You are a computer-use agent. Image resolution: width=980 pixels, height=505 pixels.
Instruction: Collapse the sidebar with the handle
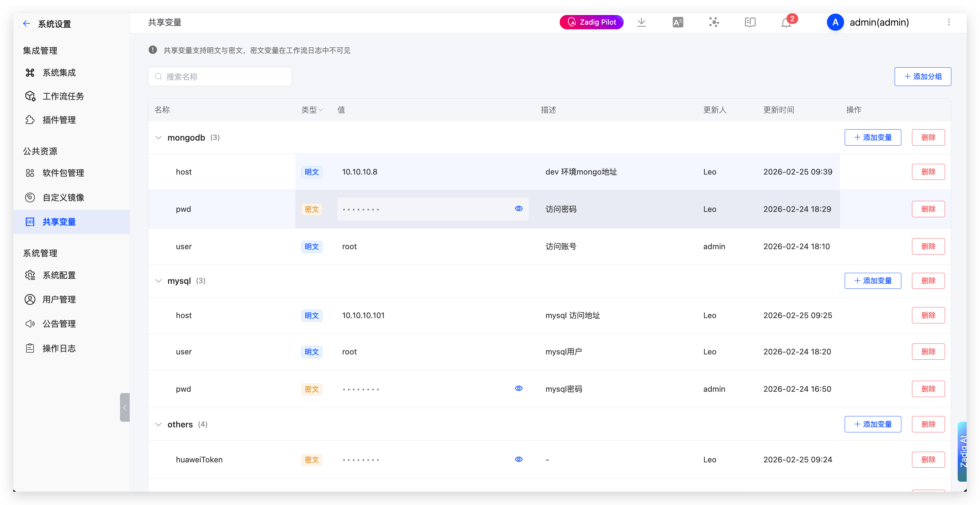pyautogui.click(x=124, y=407)
